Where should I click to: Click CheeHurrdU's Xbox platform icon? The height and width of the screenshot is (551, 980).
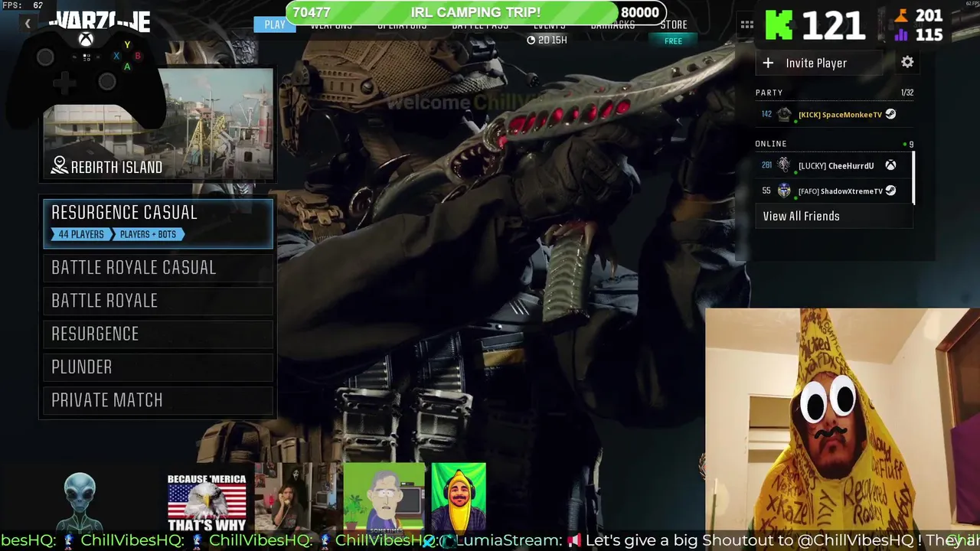point(890,165)
